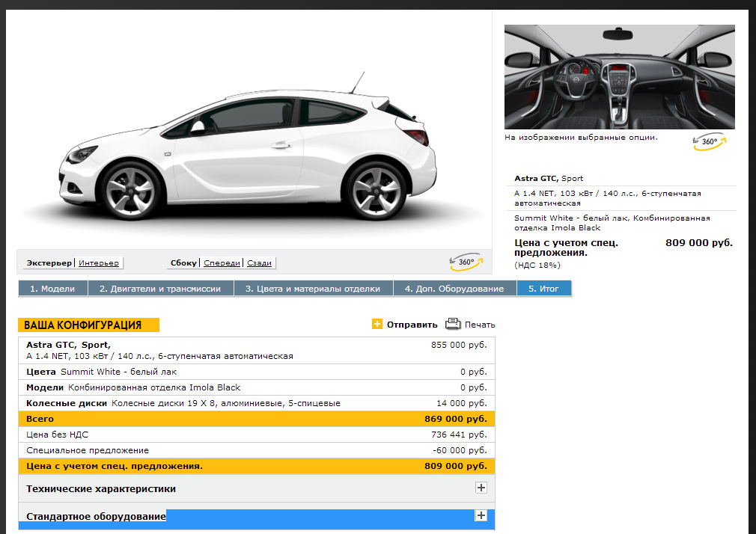Select the Сбоку side view
Image resolution: width=756 pixels, height=534 pixels.
click(x=183, y=263)
